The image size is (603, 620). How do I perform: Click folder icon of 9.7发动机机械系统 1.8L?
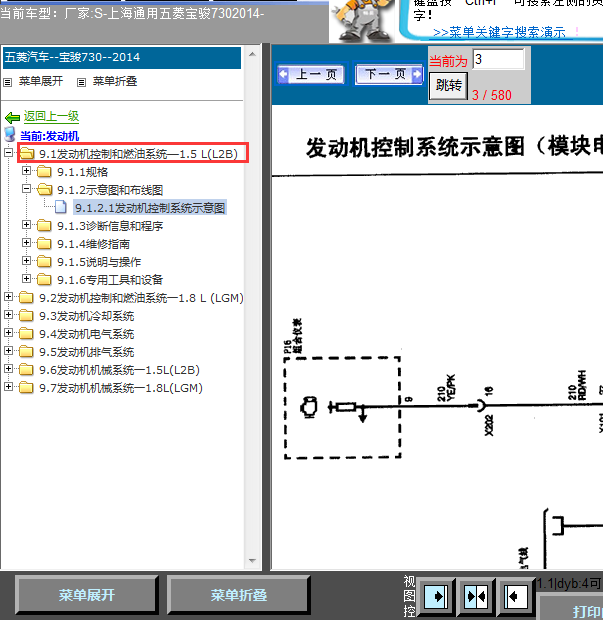26,388
